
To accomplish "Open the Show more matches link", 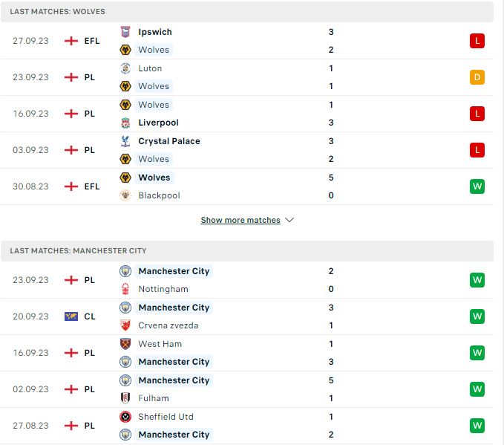I will 240,220.
